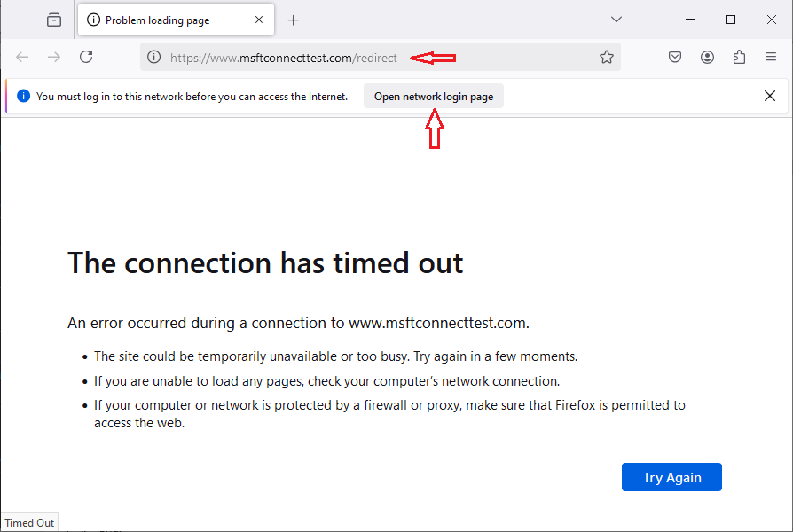Click the info icon in the notification bar
This screenshot has height=532, width=793.
tap(22, 96)
